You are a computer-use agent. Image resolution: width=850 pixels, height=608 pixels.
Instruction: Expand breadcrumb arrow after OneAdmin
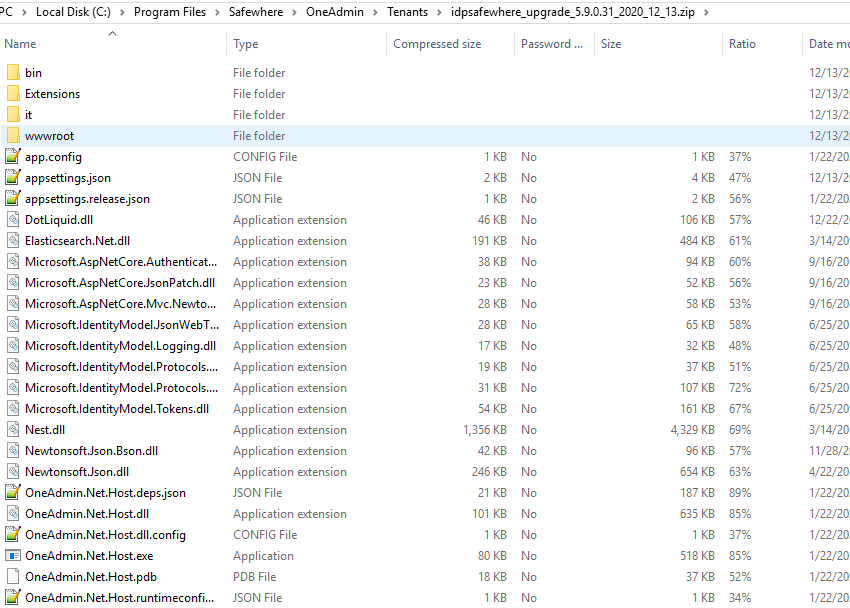[x=375, y=12]
